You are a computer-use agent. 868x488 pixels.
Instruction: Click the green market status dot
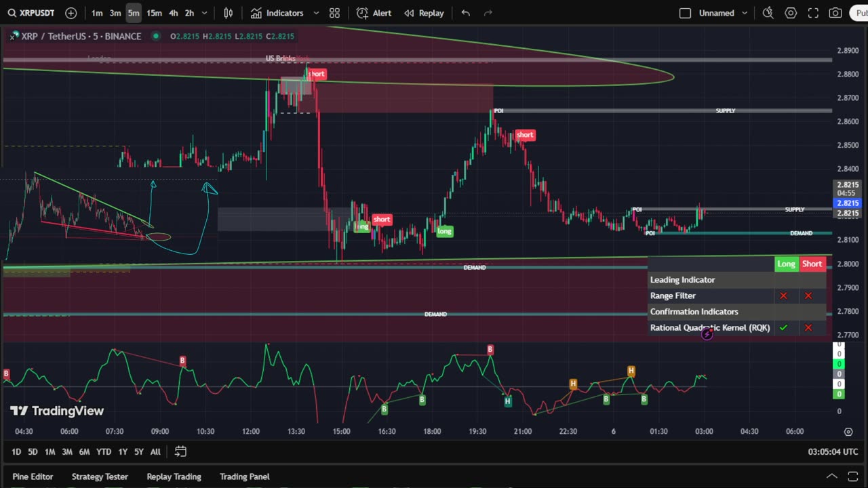(156, 36)
